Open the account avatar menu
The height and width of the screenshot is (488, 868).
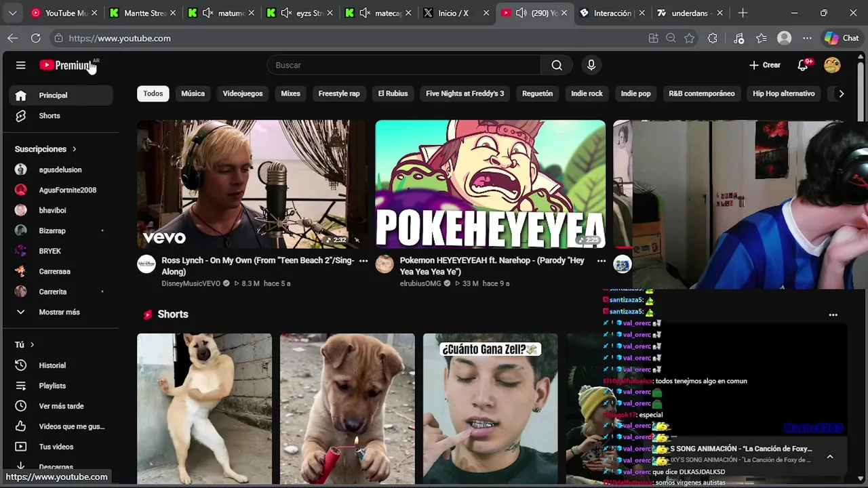pos(832,65)
